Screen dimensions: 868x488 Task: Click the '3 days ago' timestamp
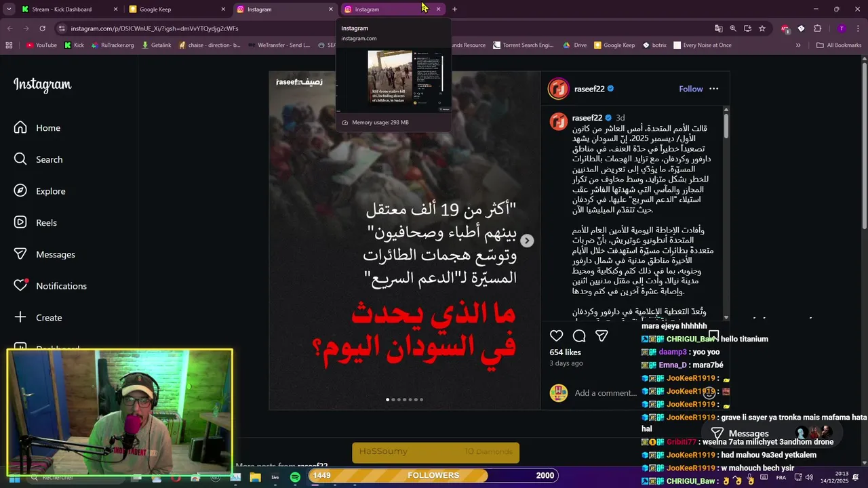tap(566, 363)
